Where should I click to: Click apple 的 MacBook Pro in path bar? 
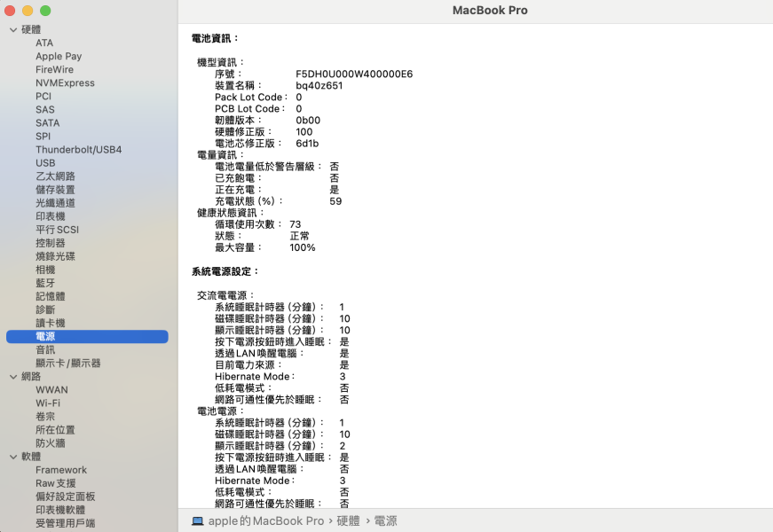(x=266, y=521)
